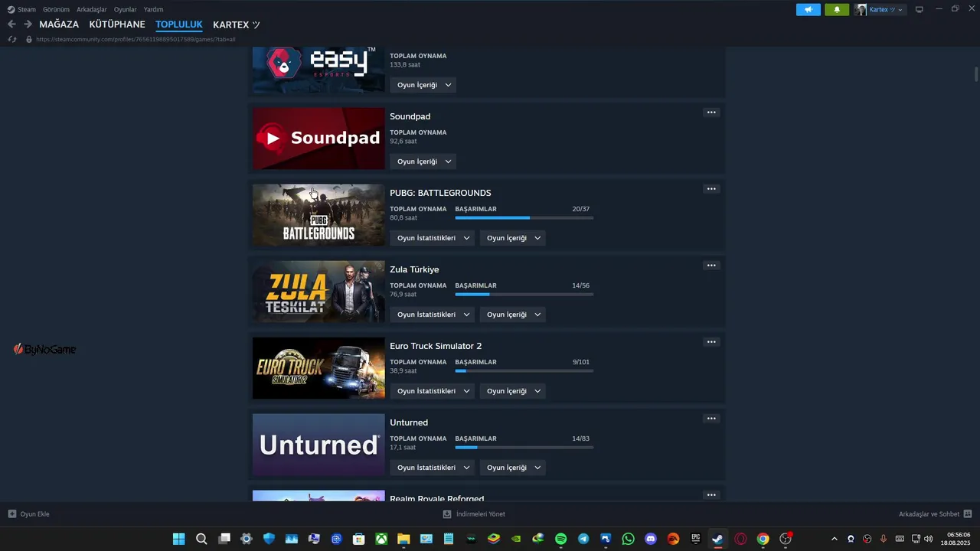
Task: Open File Explorer from the taskbar
Action: [x=403, y=539]
